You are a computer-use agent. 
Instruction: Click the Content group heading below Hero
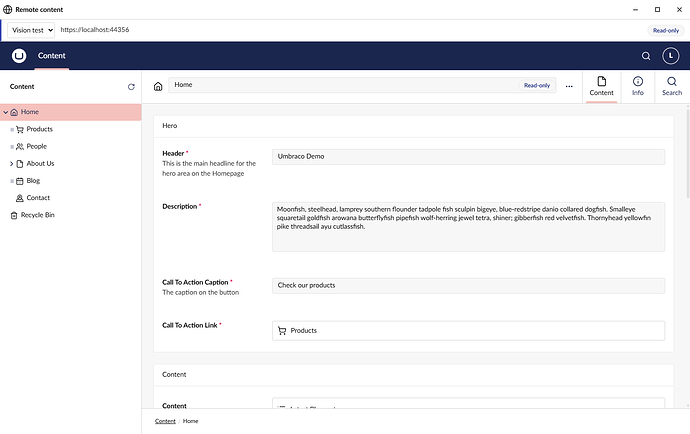174,375
